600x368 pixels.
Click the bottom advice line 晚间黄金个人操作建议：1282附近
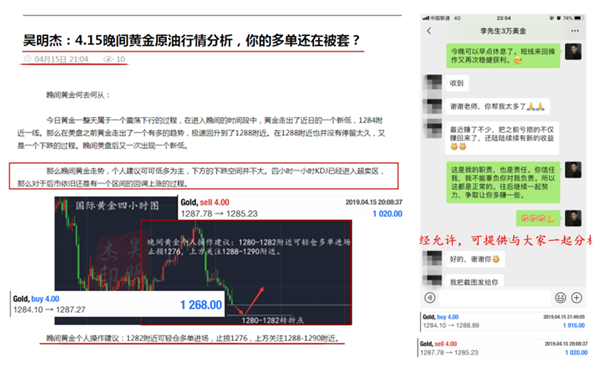point(193,338)
